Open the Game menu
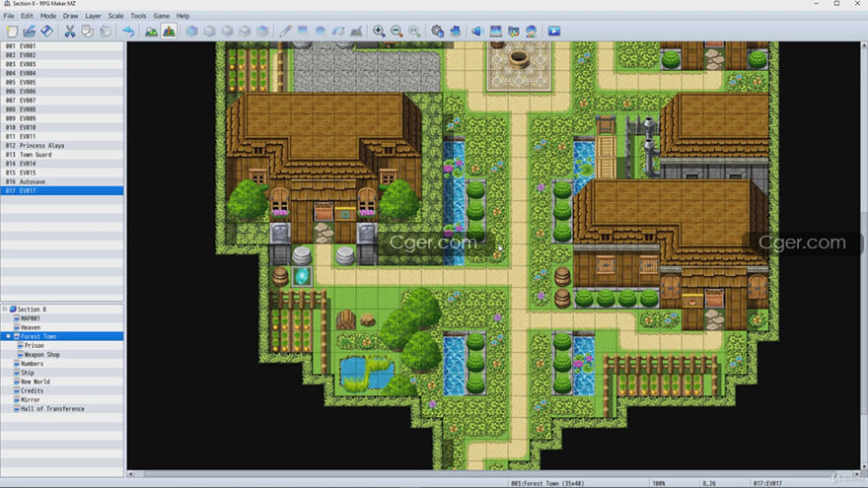The width and height of the screenshot is (868, 488). 162,16
